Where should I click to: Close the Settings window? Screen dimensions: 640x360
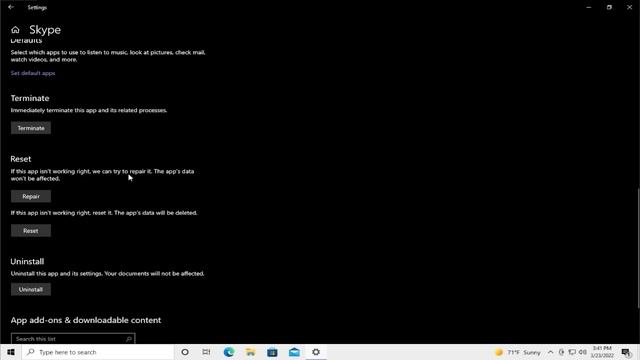[629, 7]
